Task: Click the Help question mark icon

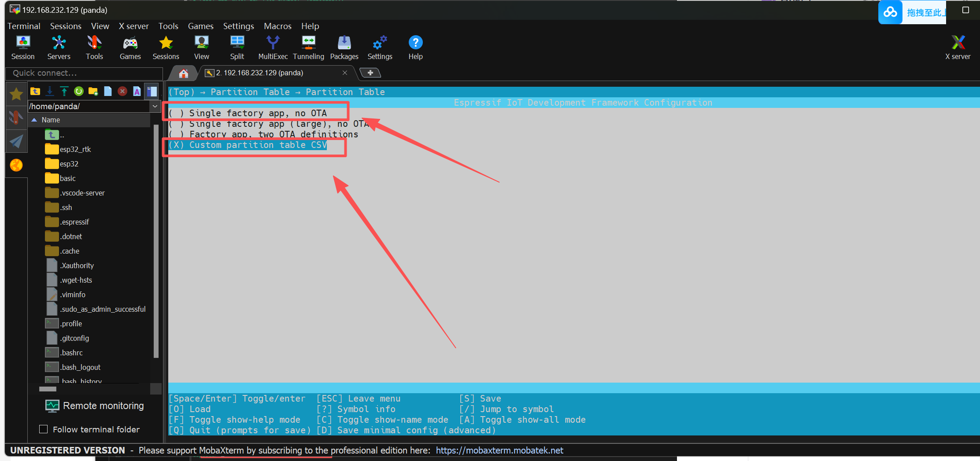Action: pos(415,48)
